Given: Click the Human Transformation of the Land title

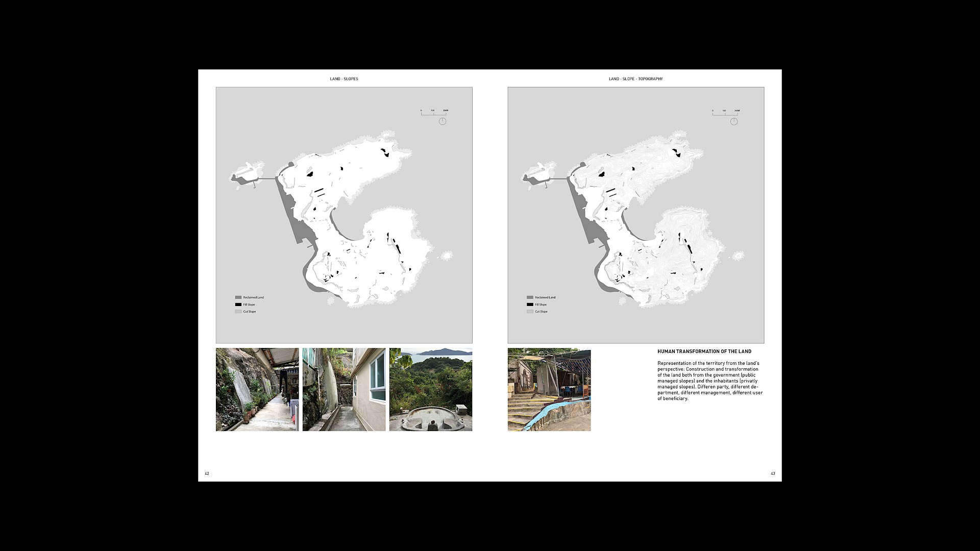Looking at the screenshot, I should pyautogui.click(x=704, y=352).
